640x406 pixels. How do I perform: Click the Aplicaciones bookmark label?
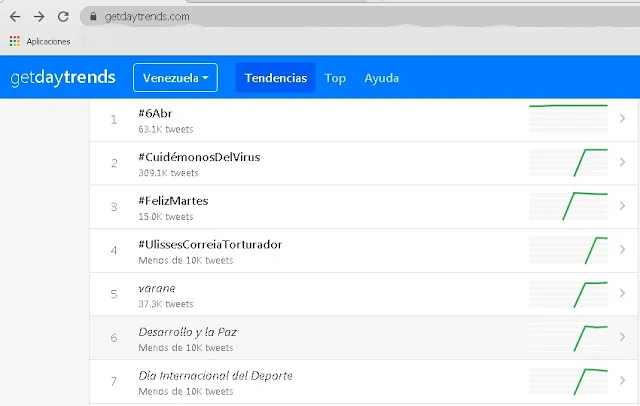coord(48,41)
